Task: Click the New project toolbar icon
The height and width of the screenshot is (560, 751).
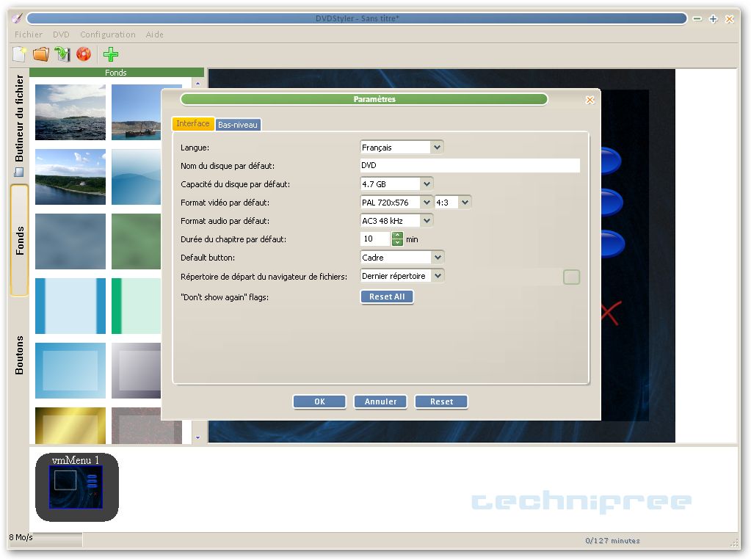Action: (x=20, y=54)
